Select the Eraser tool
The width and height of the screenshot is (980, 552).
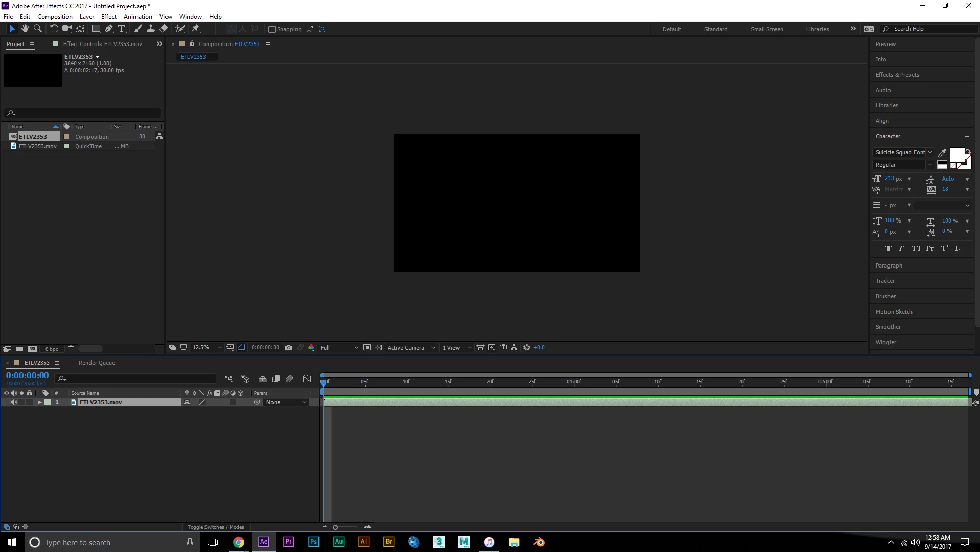pyautogui.click(x=164, y=29)
